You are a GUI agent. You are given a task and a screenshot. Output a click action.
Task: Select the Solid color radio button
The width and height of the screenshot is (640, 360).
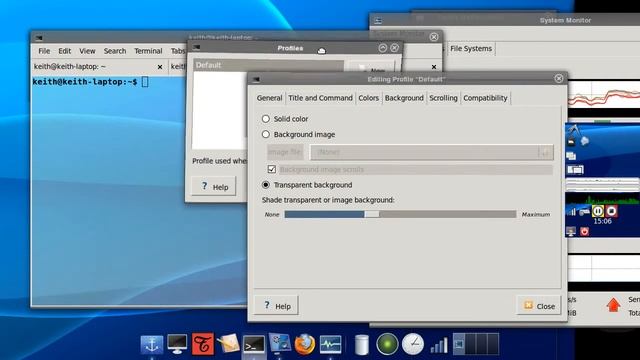point(266,119)
